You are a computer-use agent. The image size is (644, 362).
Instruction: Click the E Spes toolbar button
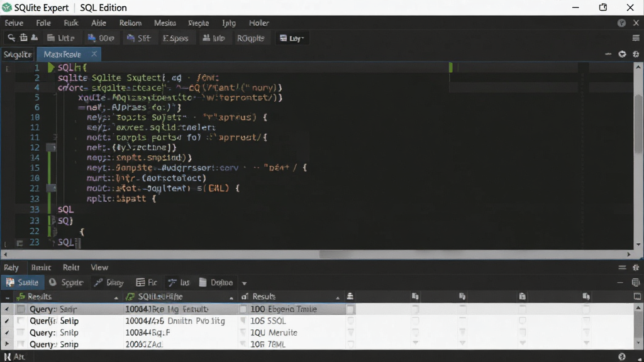point(175,38)
